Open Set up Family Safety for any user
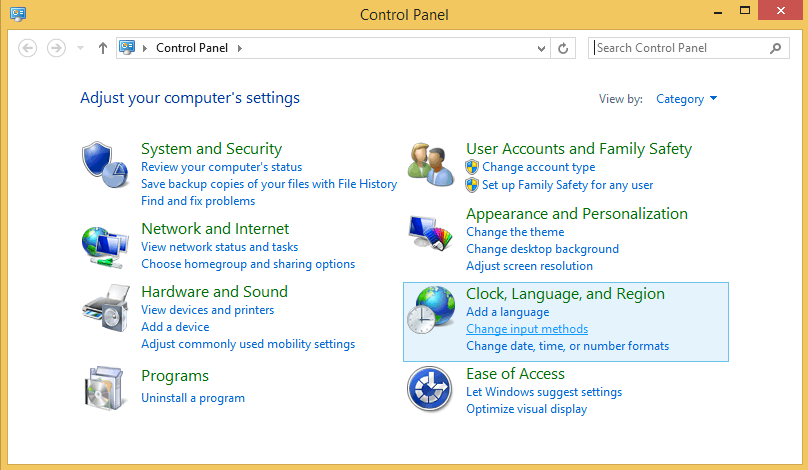The image size is (808, 470). point(567,185)
